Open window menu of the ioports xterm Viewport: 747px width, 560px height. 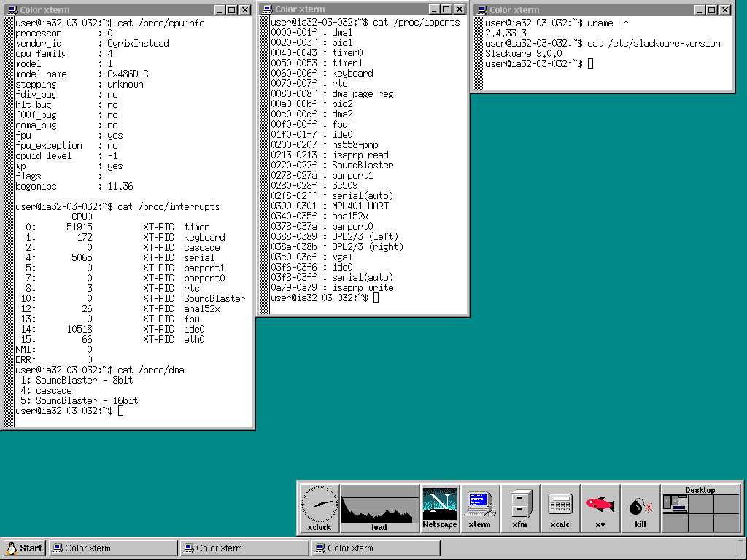(x=267, y=9)
